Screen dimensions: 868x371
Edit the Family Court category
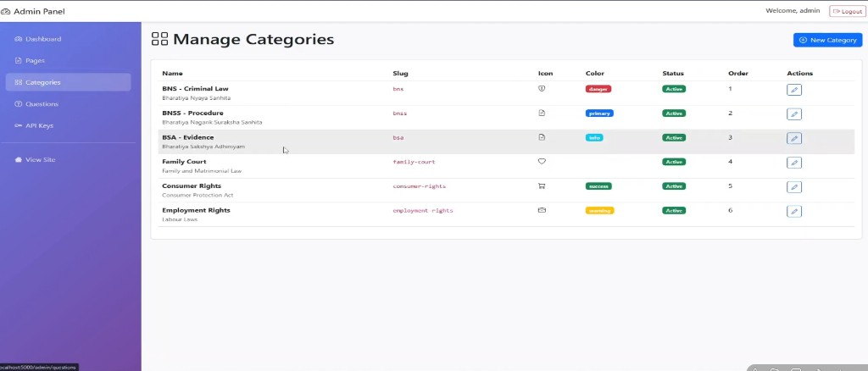pos(793,163)
